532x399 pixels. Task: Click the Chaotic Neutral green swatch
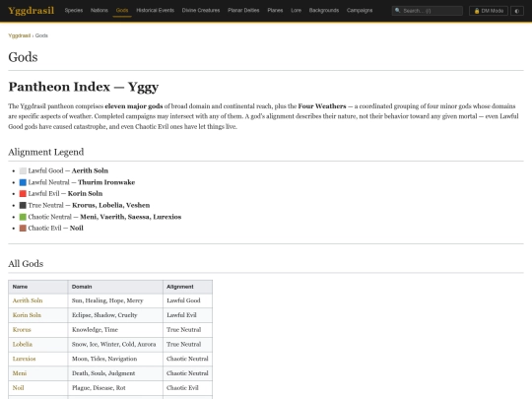coord(23,217)
